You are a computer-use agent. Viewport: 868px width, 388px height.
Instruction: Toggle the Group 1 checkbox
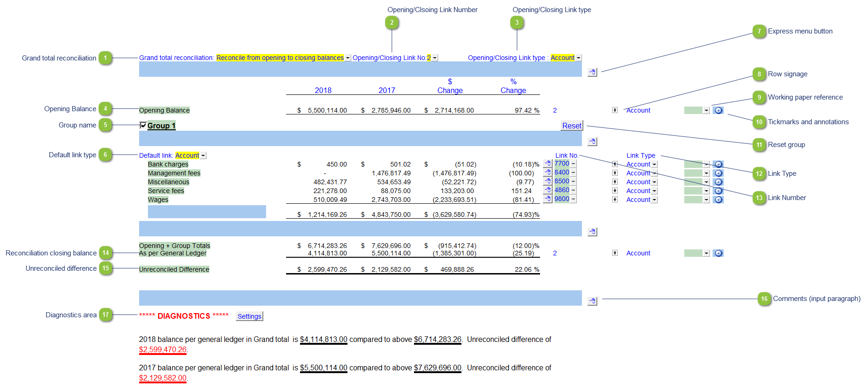click(143, 125)
